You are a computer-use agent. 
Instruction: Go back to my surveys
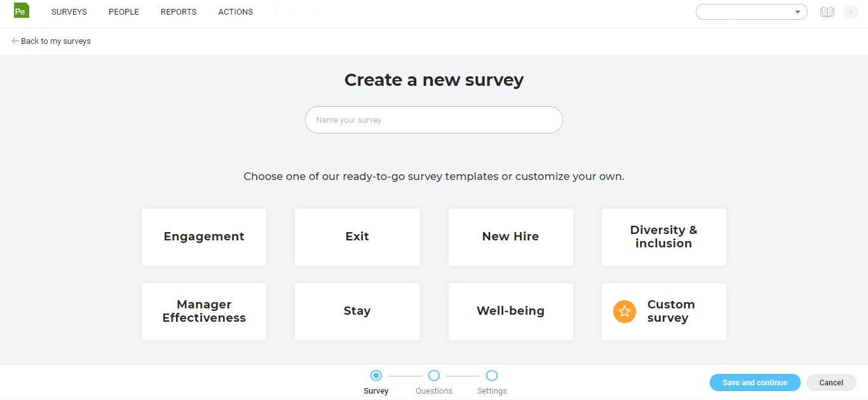(56, 41)
